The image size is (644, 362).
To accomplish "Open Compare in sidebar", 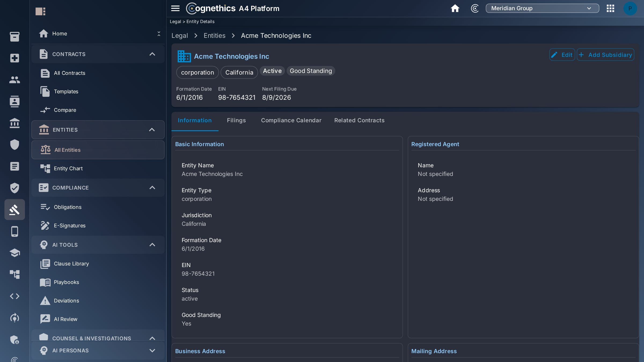I will (98, 110).
